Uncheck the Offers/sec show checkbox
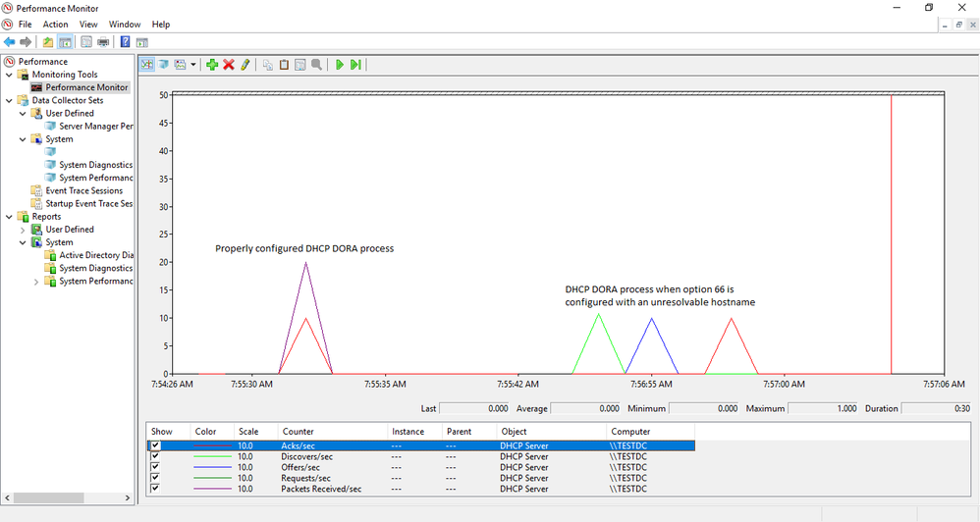The image size is (980, 522). click(155, 467)
